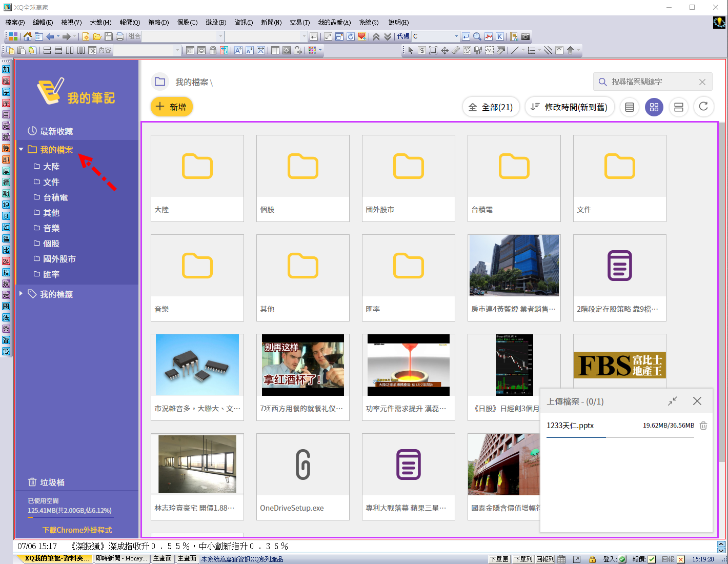Open the 修改時間(新到舊) sort dropdown
The height and width of the screenshot is (564, 728).
570,107
